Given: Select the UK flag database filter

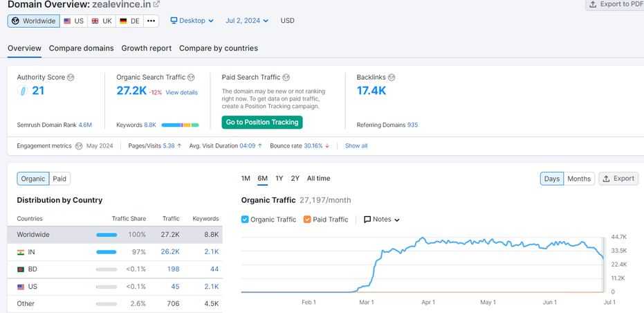Looking at the screenshot, I should (101, 21).
